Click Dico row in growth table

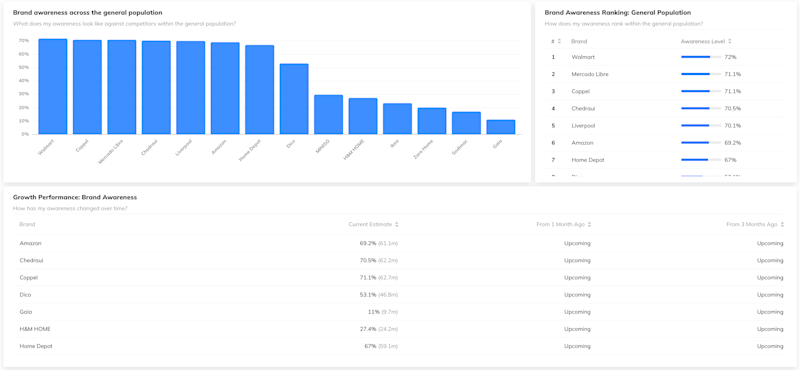(x=399, y=295)
